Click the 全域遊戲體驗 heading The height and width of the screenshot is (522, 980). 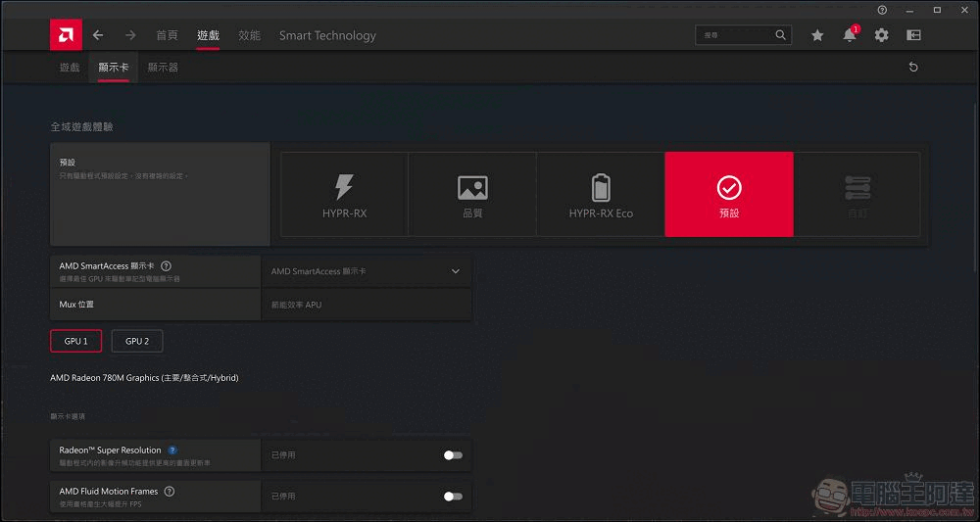click(82, 126)
